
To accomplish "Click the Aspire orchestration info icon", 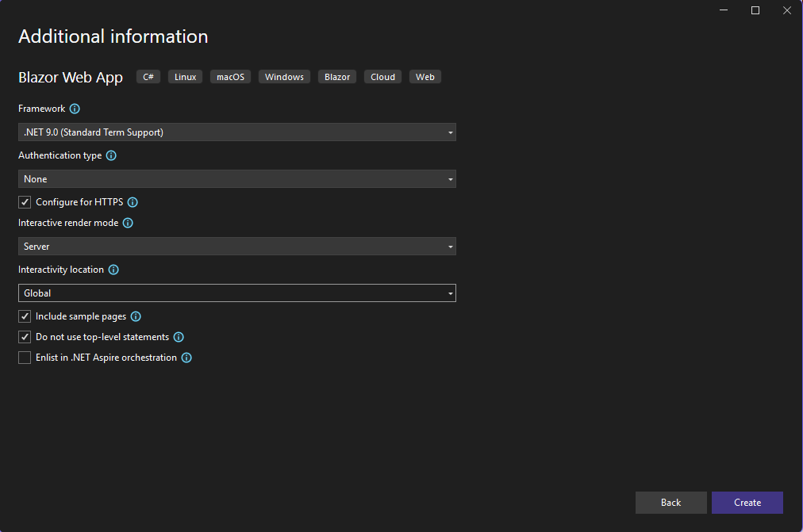I will 187,358.
